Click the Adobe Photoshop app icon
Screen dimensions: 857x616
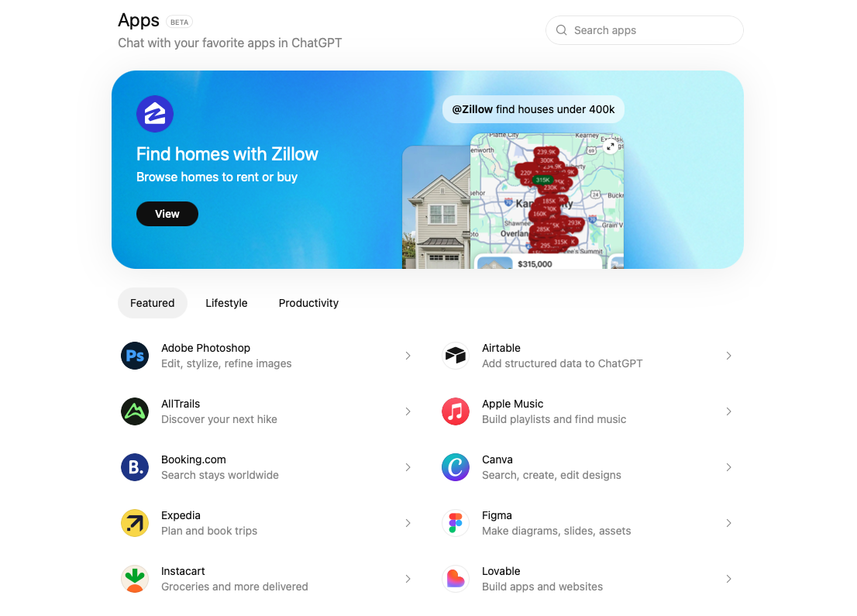[x=135, y=356]
